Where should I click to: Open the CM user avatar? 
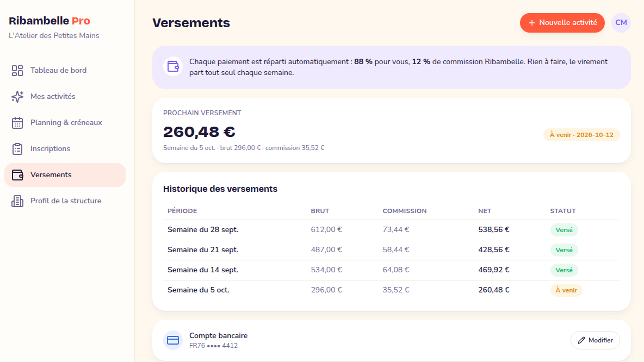click(x=621, y=23)
